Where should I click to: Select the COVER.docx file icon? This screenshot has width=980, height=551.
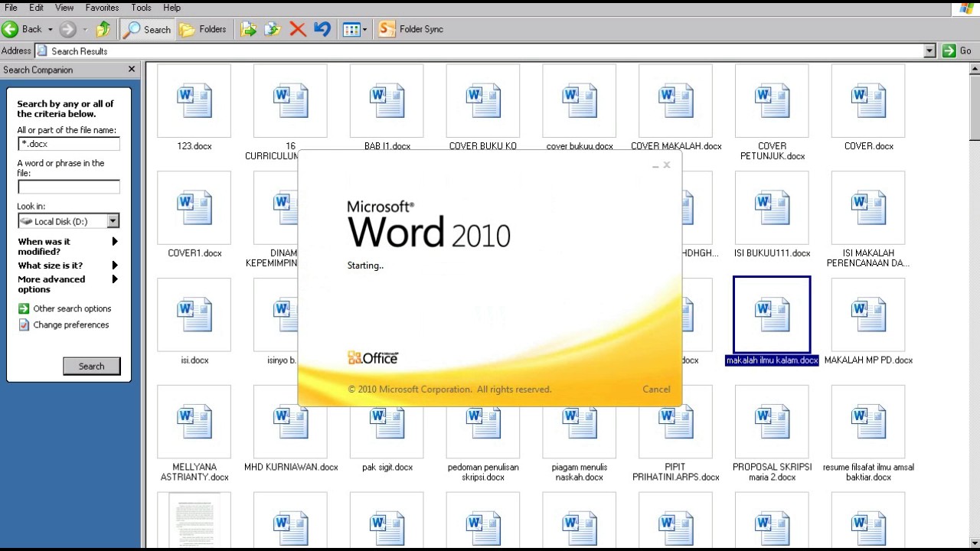tap(868, 101)
